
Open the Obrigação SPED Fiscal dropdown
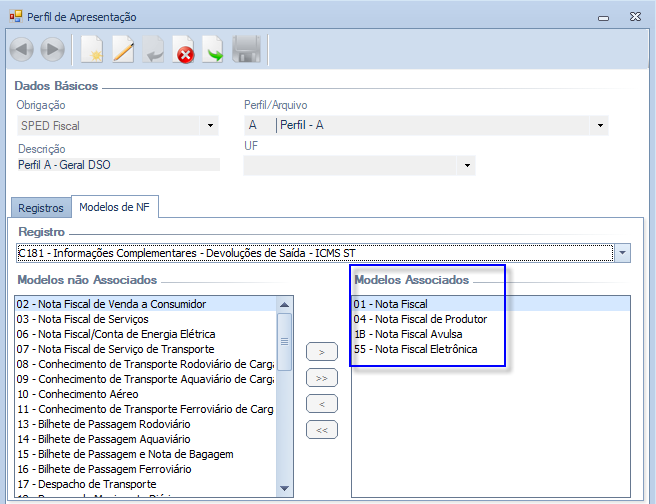(210, 125)
